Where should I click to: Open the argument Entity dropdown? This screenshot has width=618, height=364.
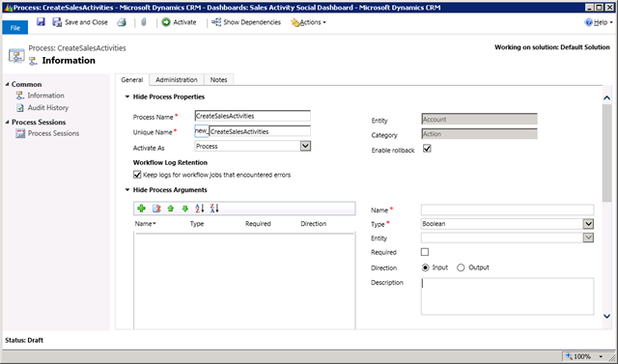(588, 238)
